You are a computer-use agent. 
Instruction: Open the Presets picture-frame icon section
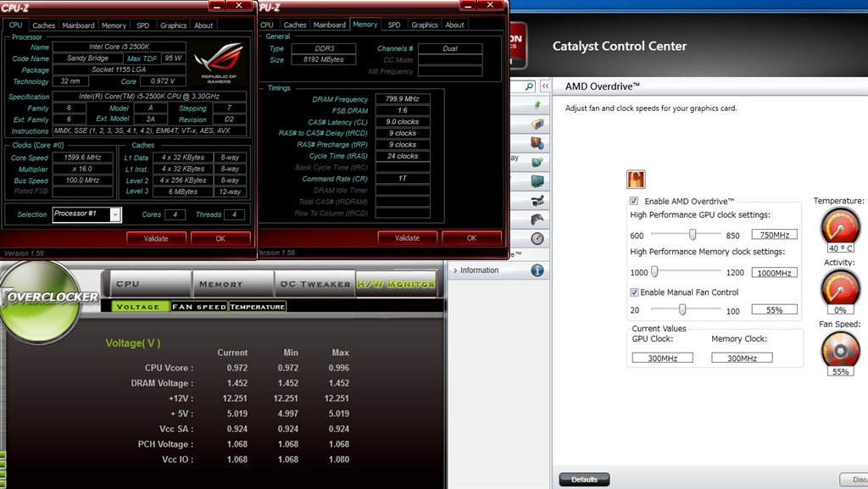(x=537, y=124)
